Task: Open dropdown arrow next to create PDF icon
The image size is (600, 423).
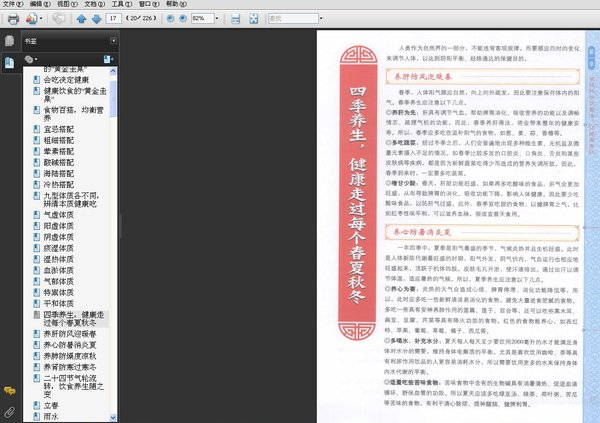Action: point(41,18)
